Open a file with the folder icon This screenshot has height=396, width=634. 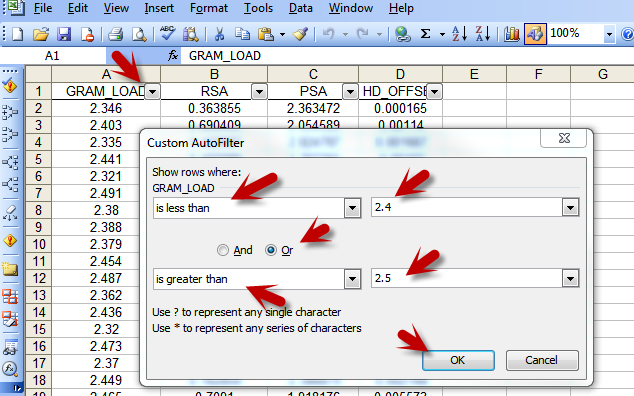(41, 34)
